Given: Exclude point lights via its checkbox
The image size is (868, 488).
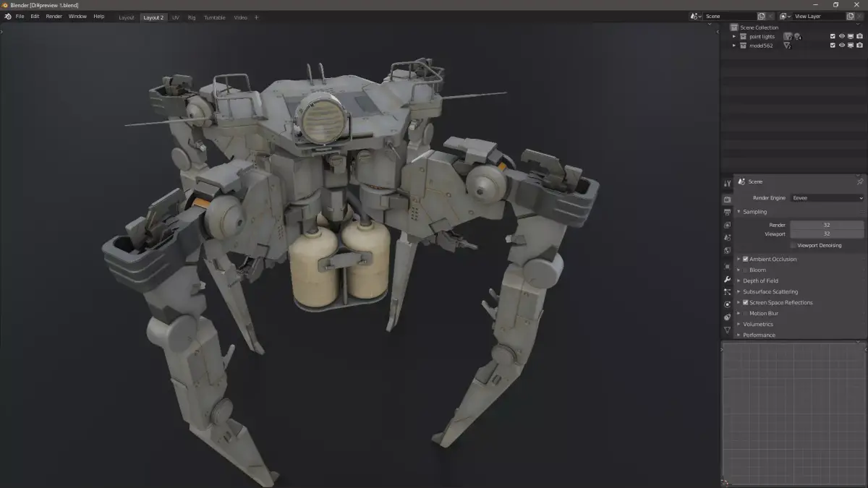Looking at the screenshot, I should pyautogui.click(x=833, y=36).
